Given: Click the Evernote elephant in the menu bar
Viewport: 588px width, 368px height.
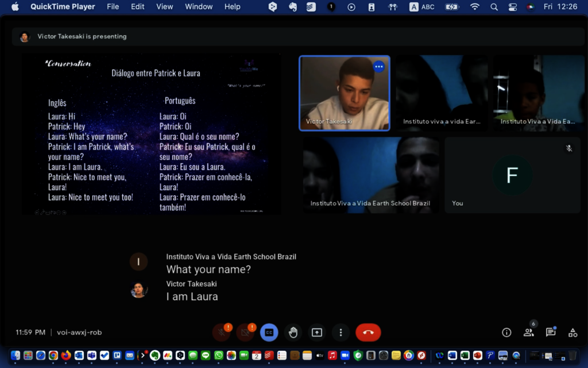Looking at the screenshot, I should (x=292, y=7).
